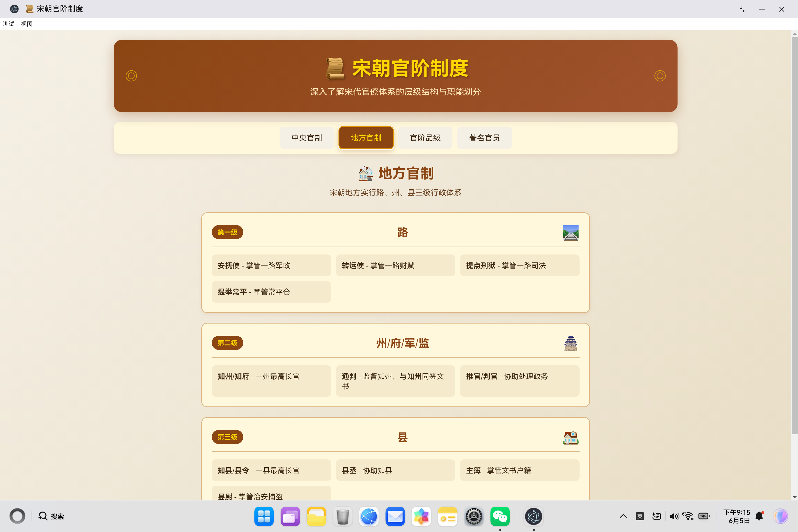This screenshot has width=798, height=532.
Task: Open the file manager folder icon in the dock
Action: click(316, 516)
